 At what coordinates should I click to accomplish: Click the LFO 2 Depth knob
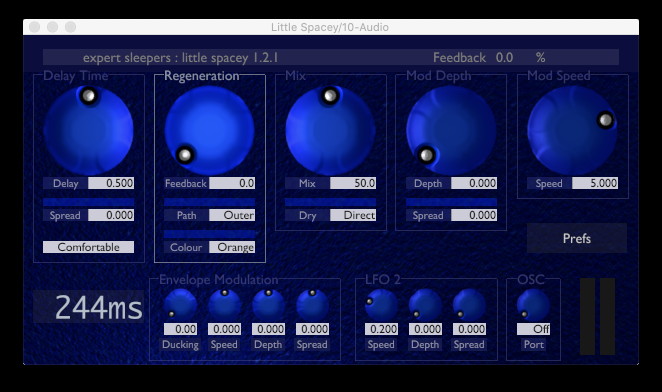[x=425, y=305]
